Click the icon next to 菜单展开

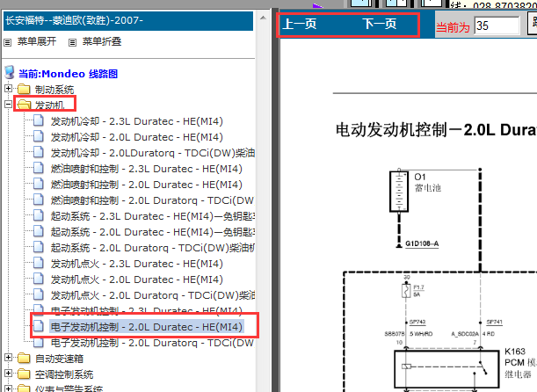(7, 43)
